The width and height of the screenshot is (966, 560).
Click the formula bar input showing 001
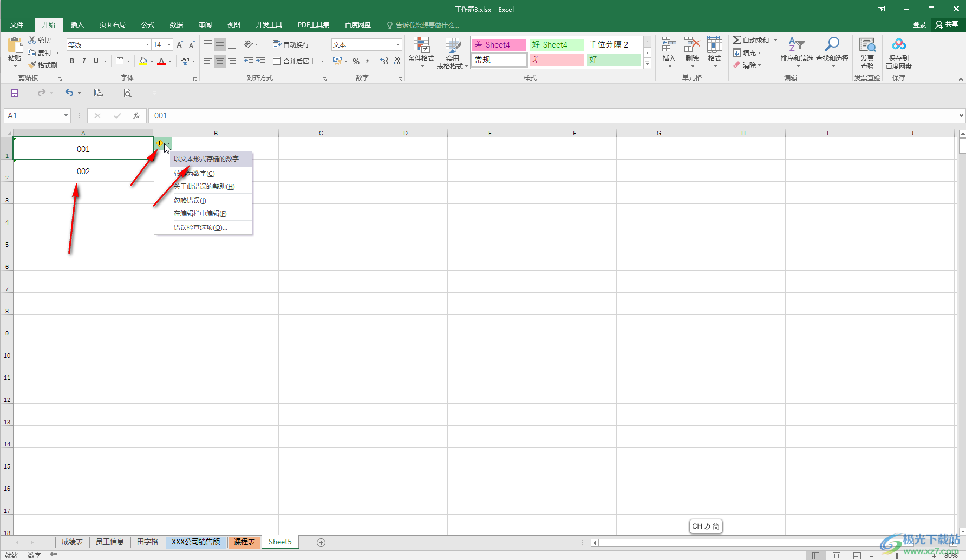(552, 116)
